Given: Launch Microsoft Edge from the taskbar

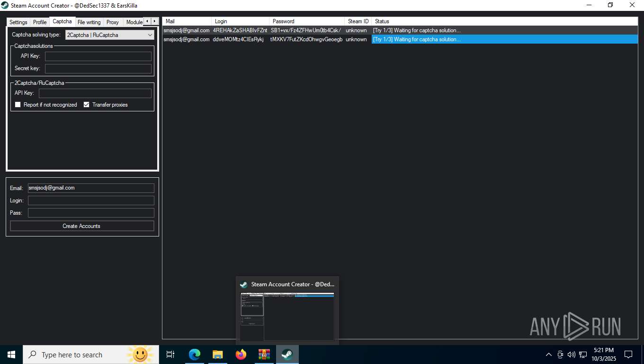Looking at the screenshot, I should tap(194, 355).
